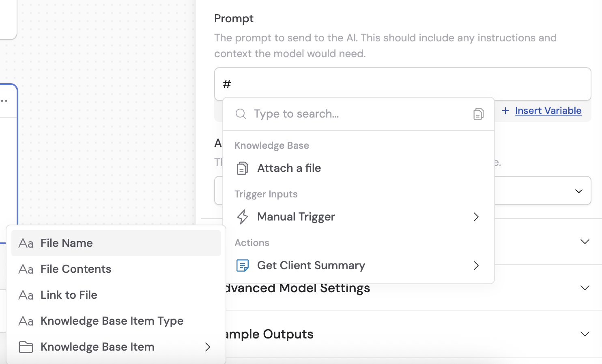The width and height of the screenshot is (602, 364).
Task: Open the AI model selection dropdown
Action: click(578, 191)
